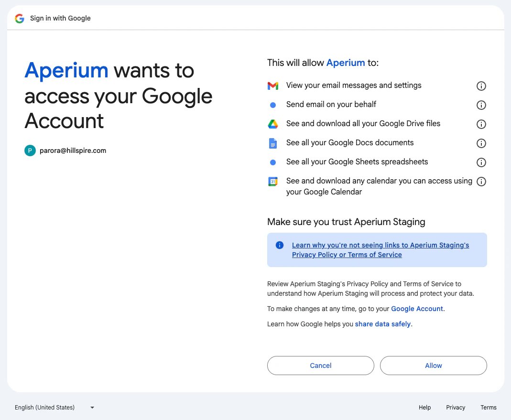Click 'Make sure you trust Aperium Staging' heading
This screenshot has width=511, height=420.
pyautogui.click(x=346, y=222)
